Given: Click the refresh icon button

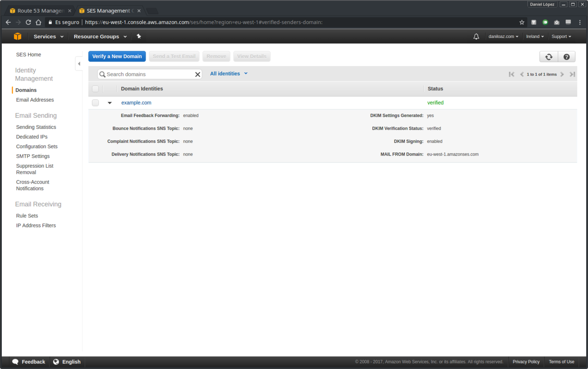Looking at the screenshot, I should [549, 57].
